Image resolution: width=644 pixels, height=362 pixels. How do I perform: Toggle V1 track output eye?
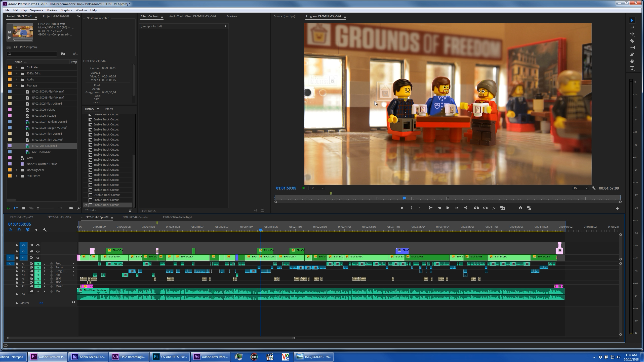click(x=38, y=258)
